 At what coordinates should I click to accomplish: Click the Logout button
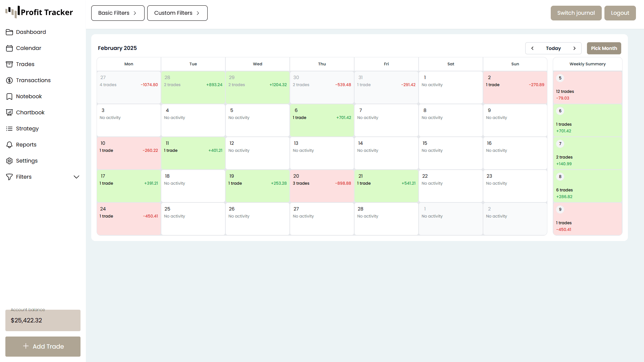[620, 13]
